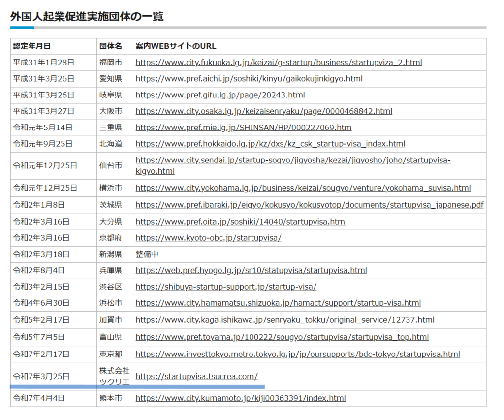This screenshot has height=420, width=504.
Task: Visit the Hamamatsu City startup-visa link
Action: click(278, 303)
